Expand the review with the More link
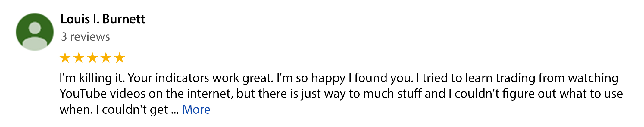The image size is (644, 127). point(196,110)
